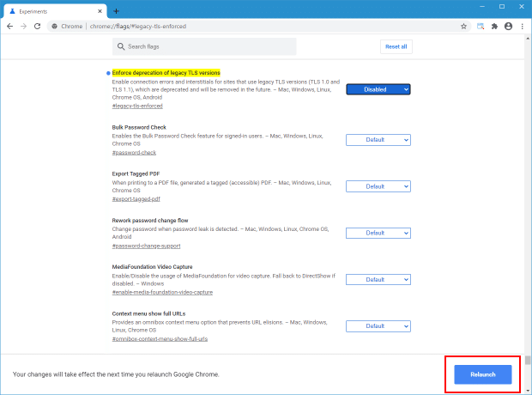
Task: Follow the #legacy-tls-enforced link
Action: point(137,106)
